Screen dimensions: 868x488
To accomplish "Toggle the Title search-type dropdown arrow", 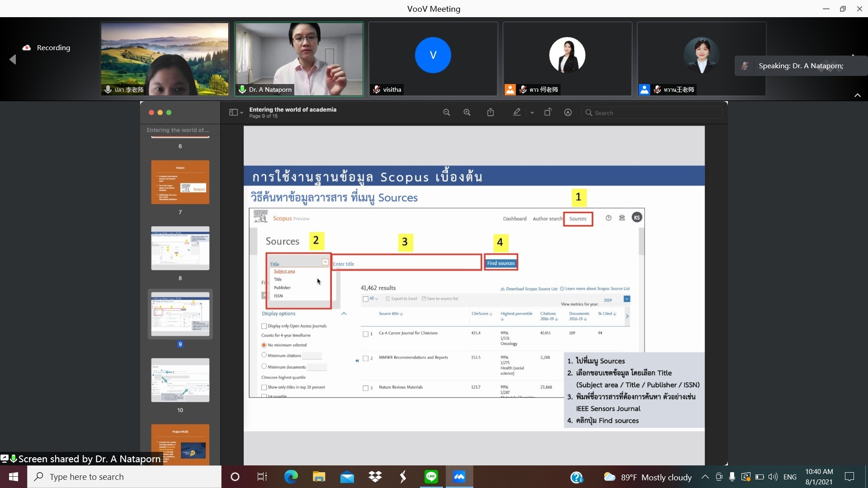I will [325, 262].
